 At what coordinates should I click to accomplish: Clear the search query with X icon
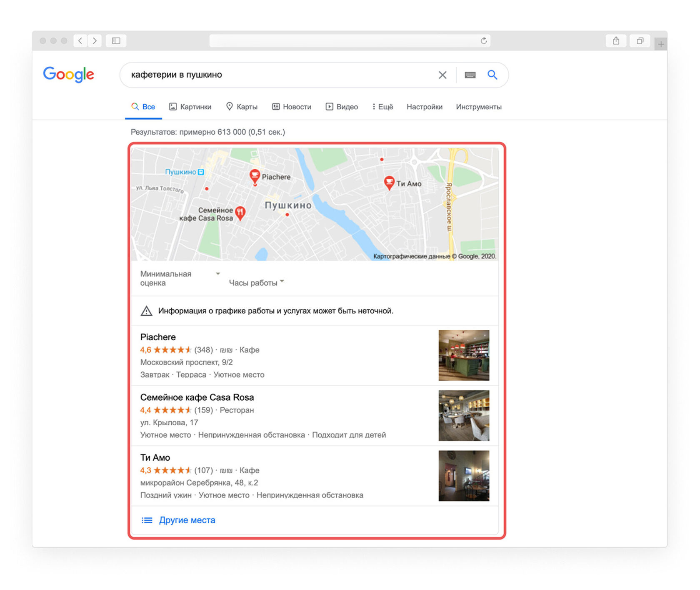tap(442, 75)
